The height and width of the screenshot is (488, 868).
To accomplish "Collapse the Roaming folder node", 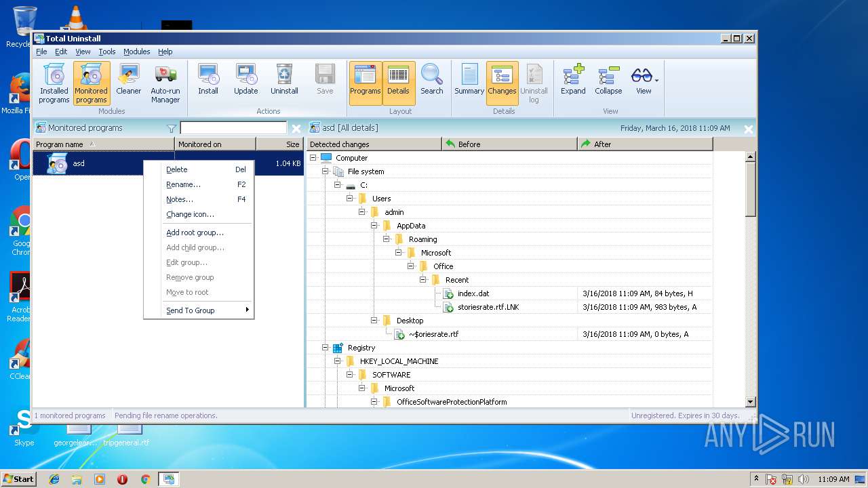I will (387, 239).
